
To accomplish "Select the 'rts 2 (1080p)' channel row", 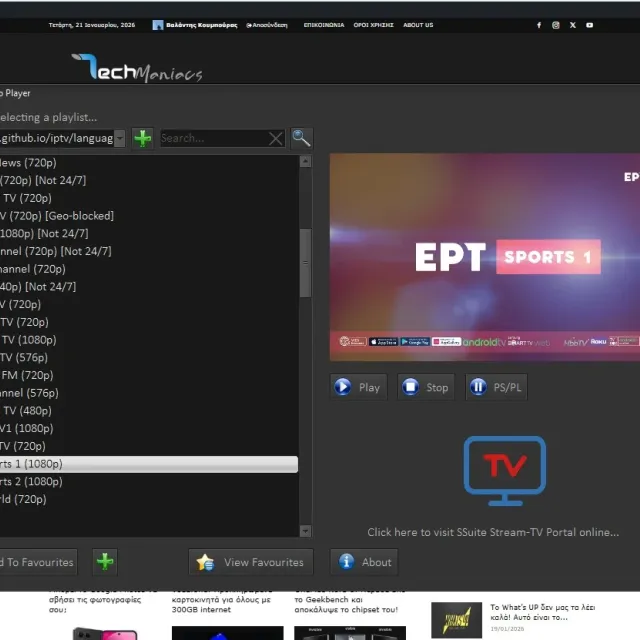I will click(x=149, y=482).
